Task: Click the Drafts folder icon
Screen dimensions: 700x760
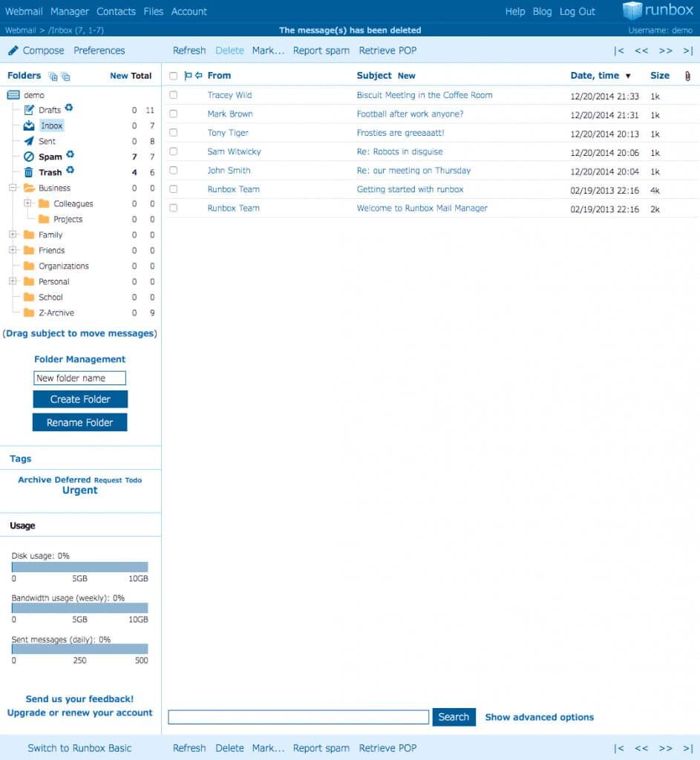Action: (x=29, y=110)
